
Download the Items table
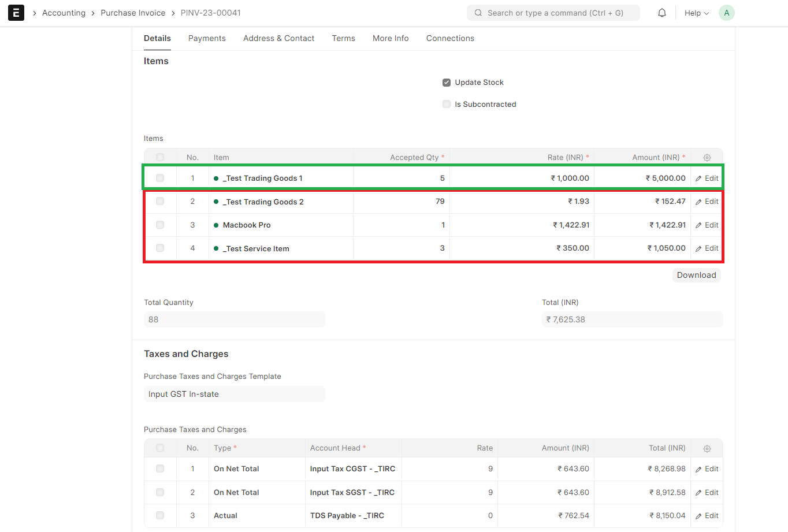click(x=696, y=275)
